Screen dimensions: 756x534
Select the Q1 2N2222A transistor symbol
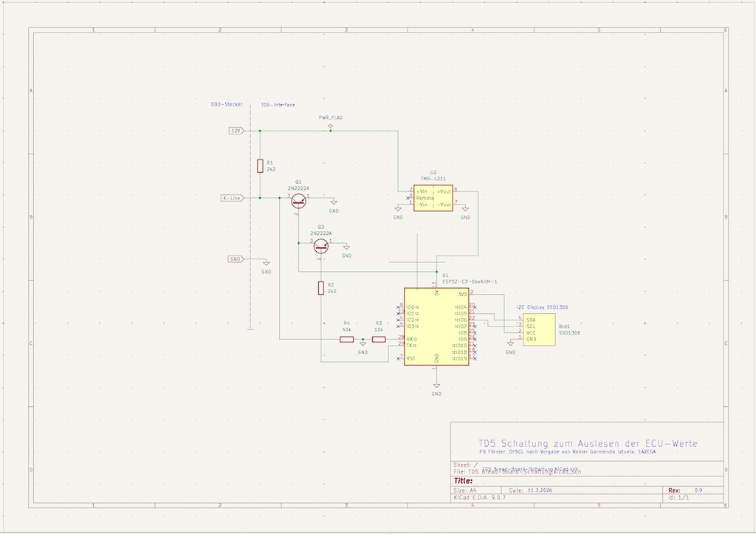click(x=298, y=201)
